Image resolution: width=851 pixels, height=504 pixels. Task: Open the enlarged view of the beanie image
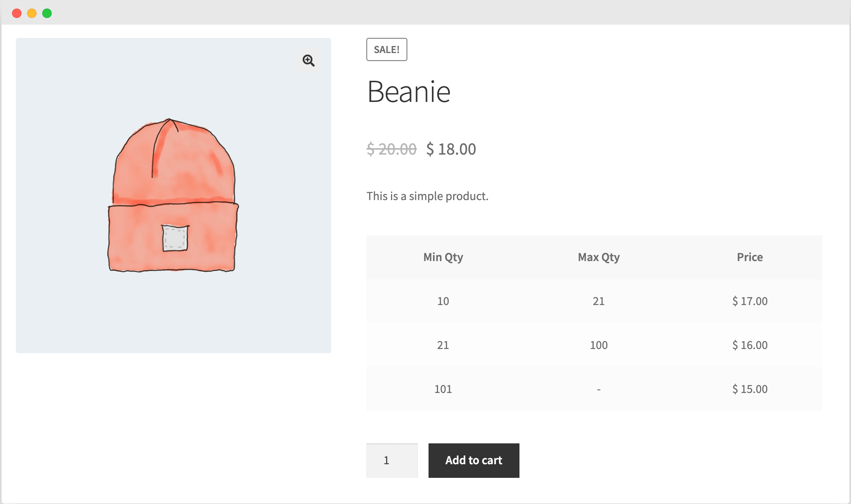click(309, 61)
